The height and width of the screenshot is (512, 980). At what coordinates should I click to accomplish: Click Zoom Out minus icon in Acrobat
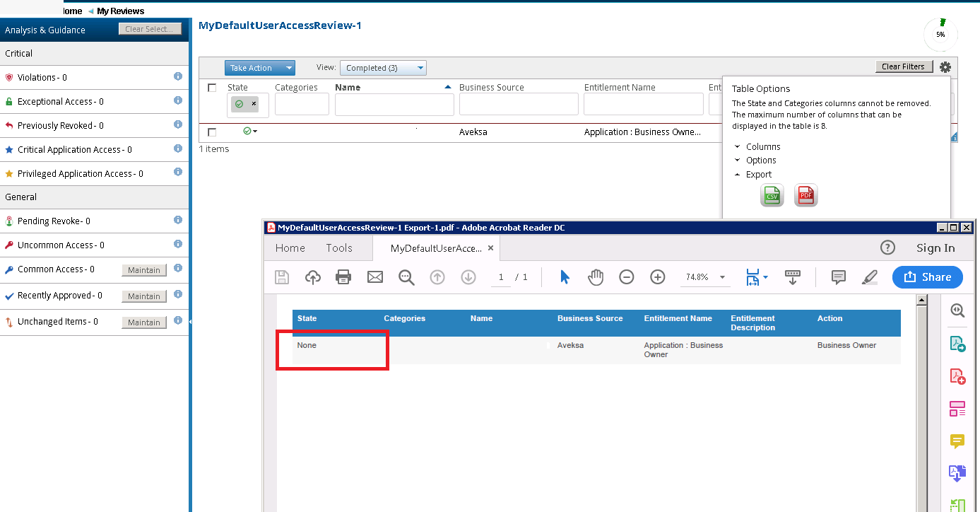point(627,277)
